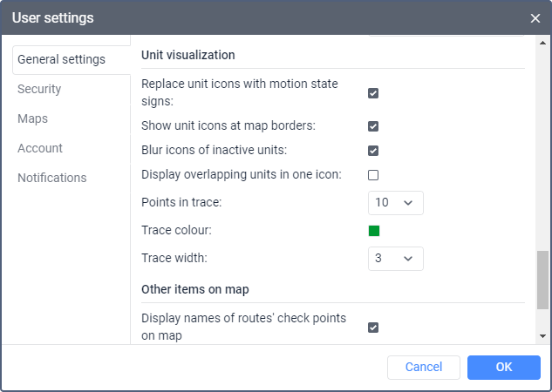Close the User settings dialog
This screenshot has width=552, height=392.
pos(535,17)
